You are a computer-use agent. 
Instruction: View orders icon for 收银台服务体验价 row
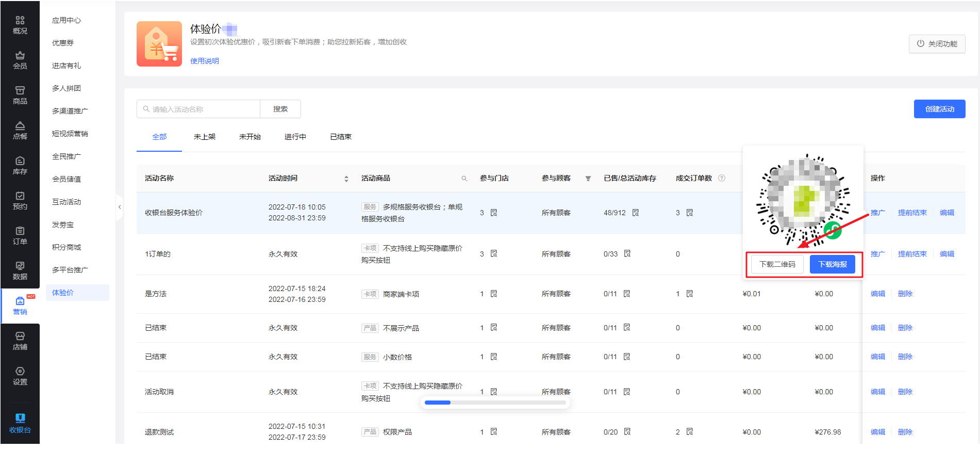(690, 213)
